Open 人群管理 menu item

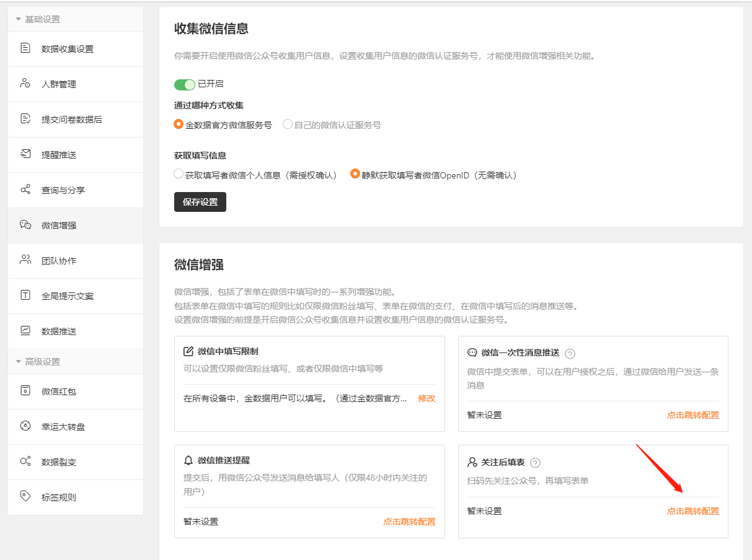pyautogui.click(x=76, y=84)
